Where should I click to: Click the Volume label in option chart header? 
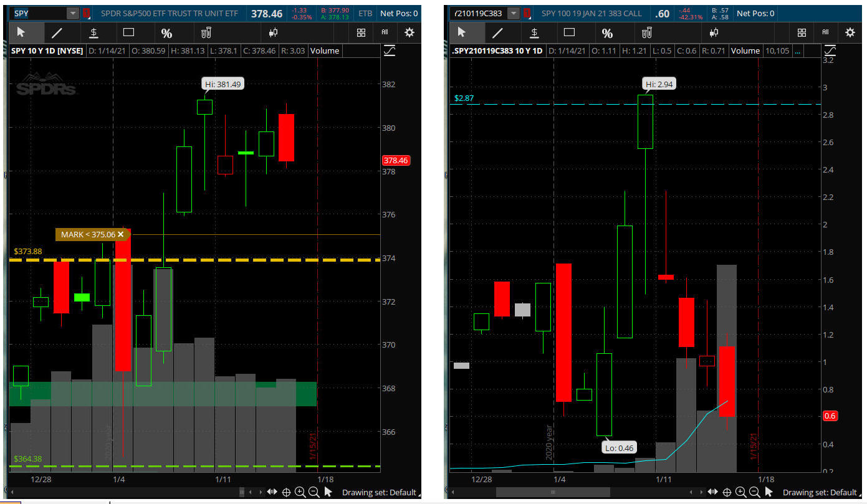(x=745, y=51)
